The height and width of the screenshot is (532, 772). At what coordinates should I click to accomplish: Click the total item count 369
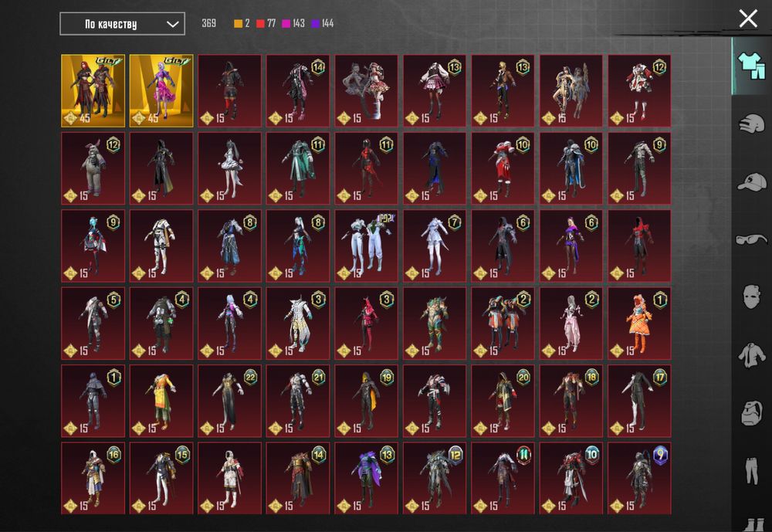(208, 23)
